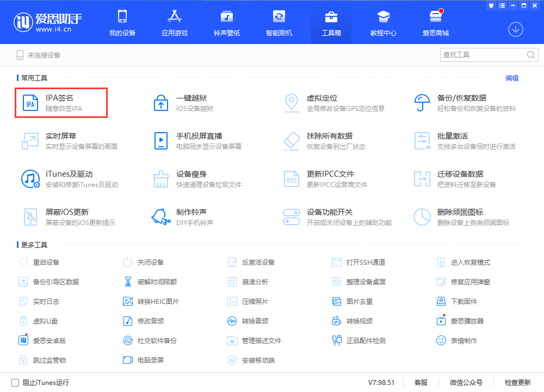Click 客服 in status bar

[x=421, y=382]
